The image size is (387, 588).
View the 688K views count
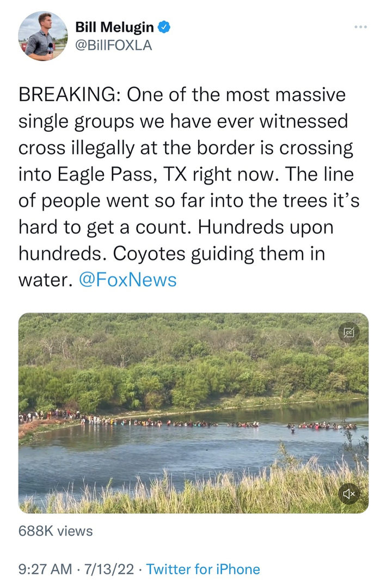click(x=56, y=530)
